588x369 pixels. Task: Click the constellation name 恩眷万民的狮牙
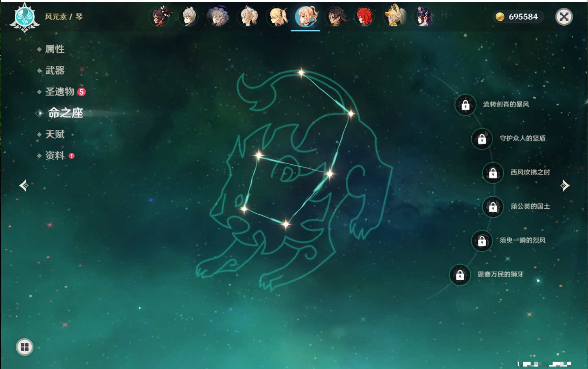pos(501,274)
